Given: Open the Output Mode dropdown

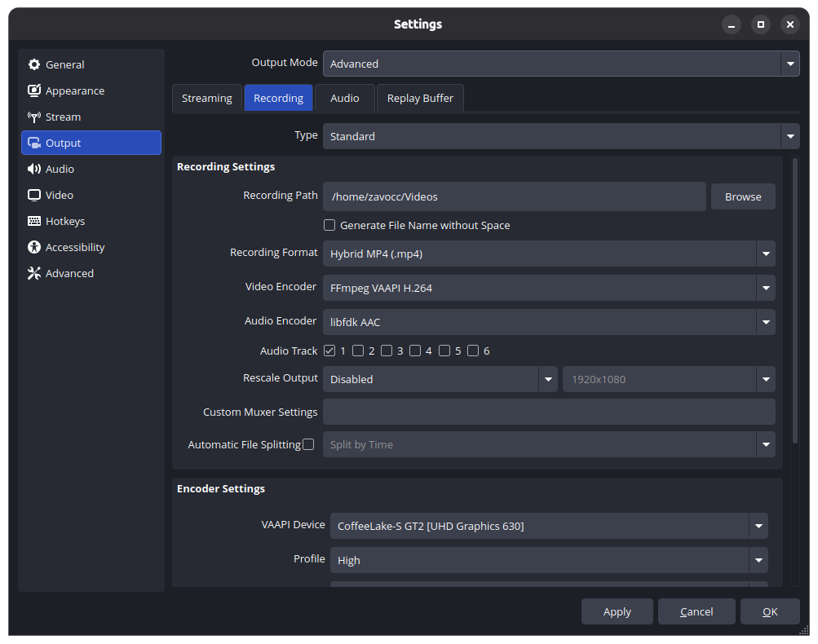Looking at the screenshot, I should 561,64.
